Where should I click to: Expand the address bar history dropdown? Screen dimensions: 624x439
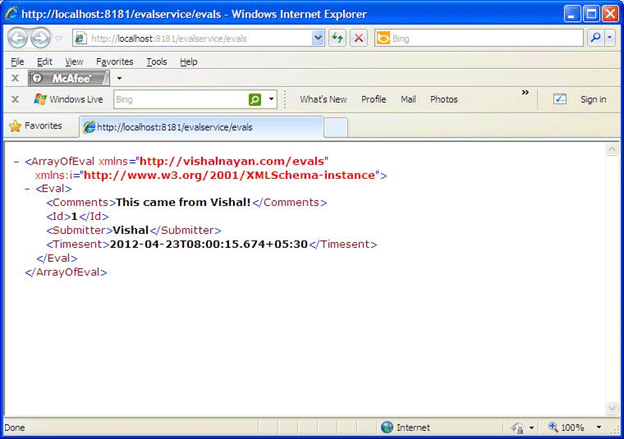tap(318, 39)
